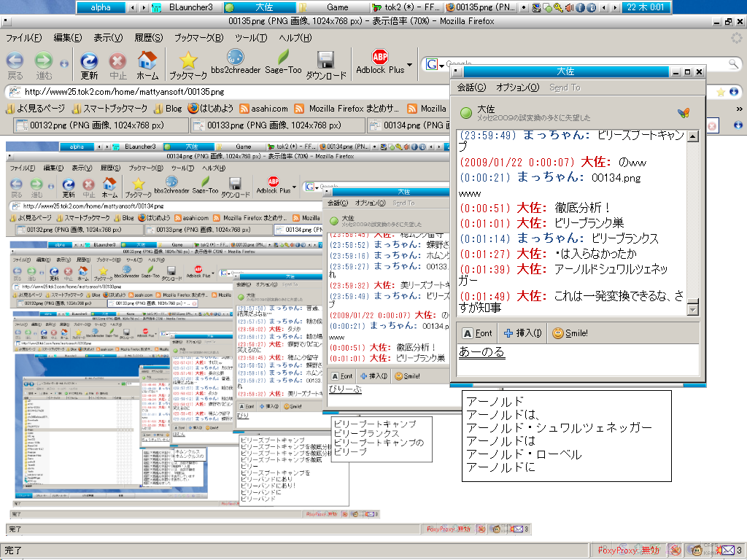
Task: Switch to the 00132.png tab
Action: coord(100,125)
